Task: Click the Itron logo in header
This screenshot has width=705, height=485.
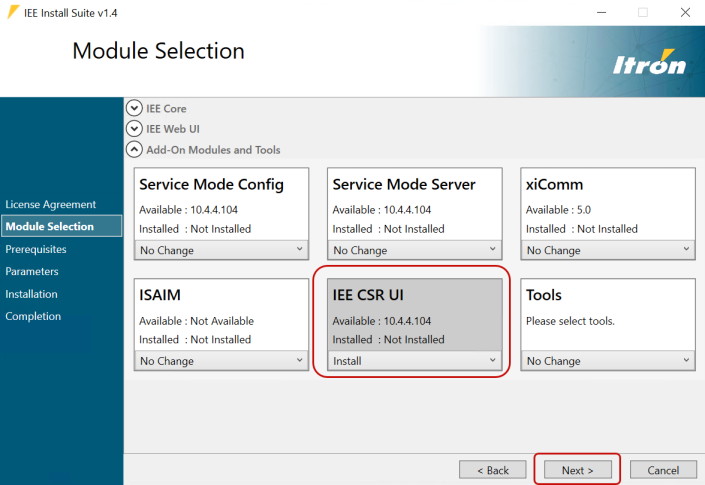Action: click(650, 62)
